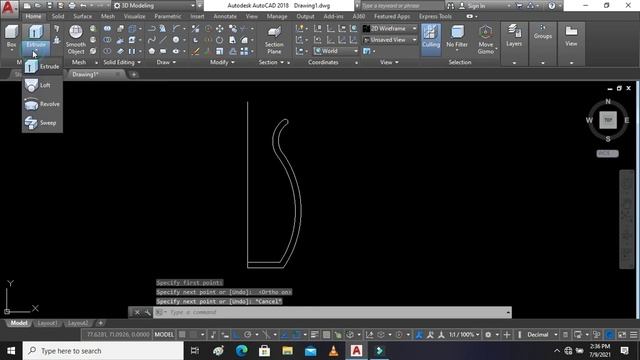Switch to the Surface ribbon tab

pos(82,16)
